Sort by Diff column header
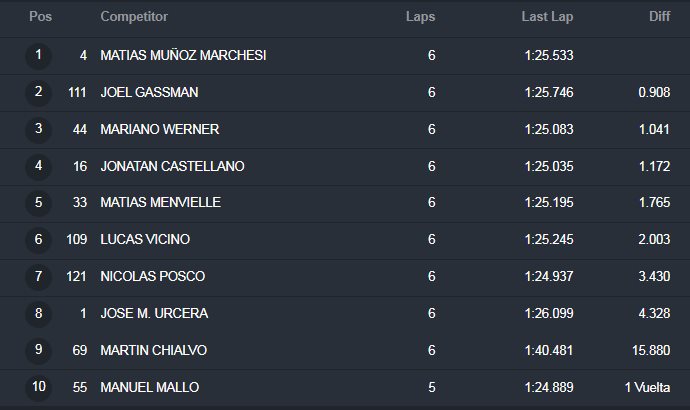Viewport: 690px width, 410px height. [660, 17]
